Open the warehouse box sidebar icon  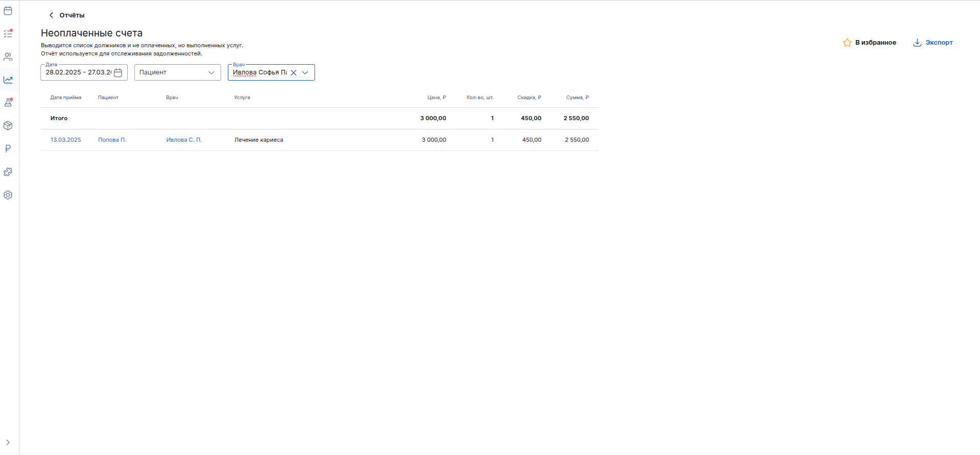click(x=8, y=126)
